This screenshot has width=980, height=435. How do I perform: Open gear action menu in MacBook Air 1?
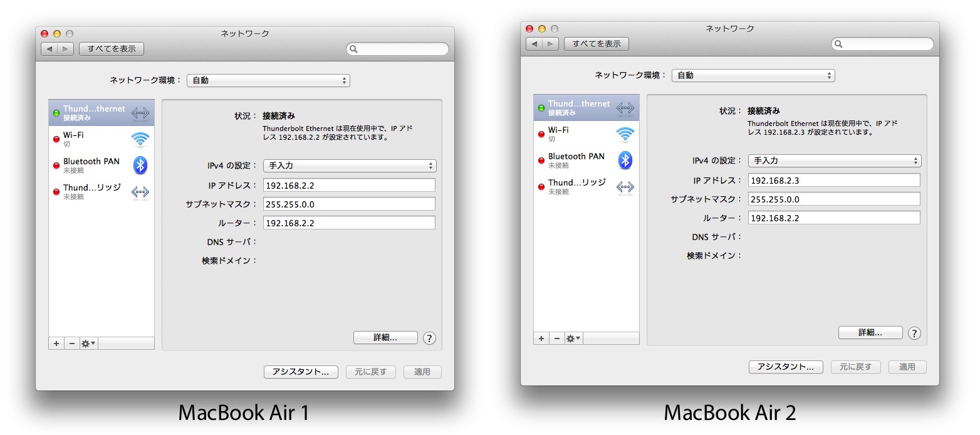coord(88,343)
